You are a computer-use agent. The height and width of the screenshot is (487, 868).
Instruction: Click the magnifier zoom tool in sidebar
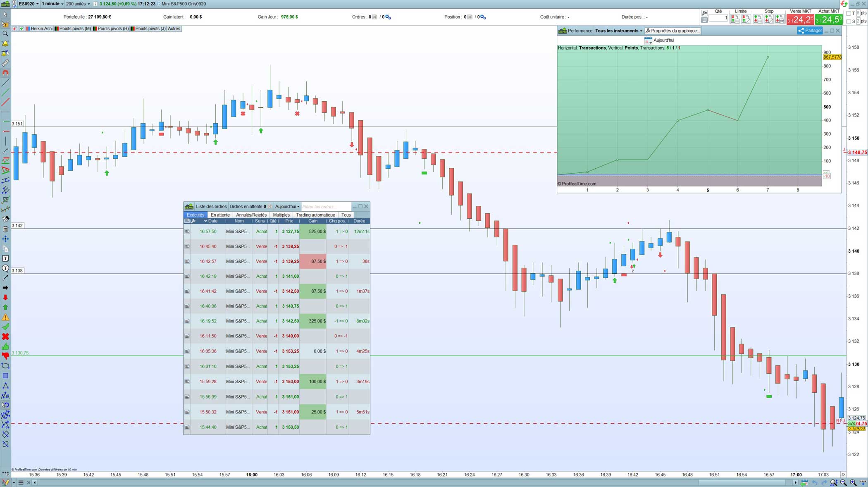click(x=5, y=33)
